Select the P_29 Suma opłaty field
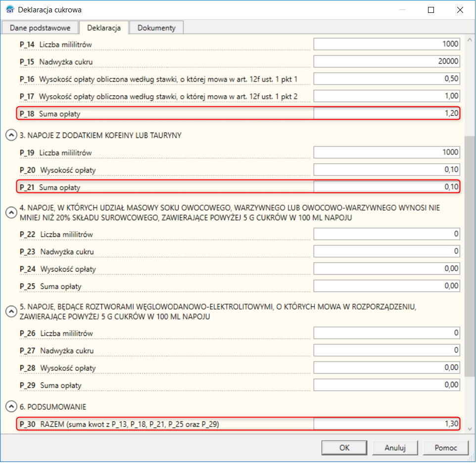The width and height of the screenshot is (476, 463). click(387, 385)
